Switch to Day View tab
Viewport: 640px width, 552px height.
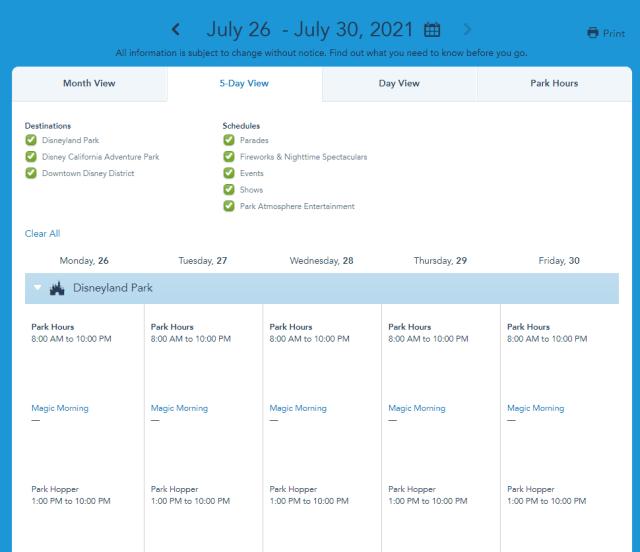[399, 84]
